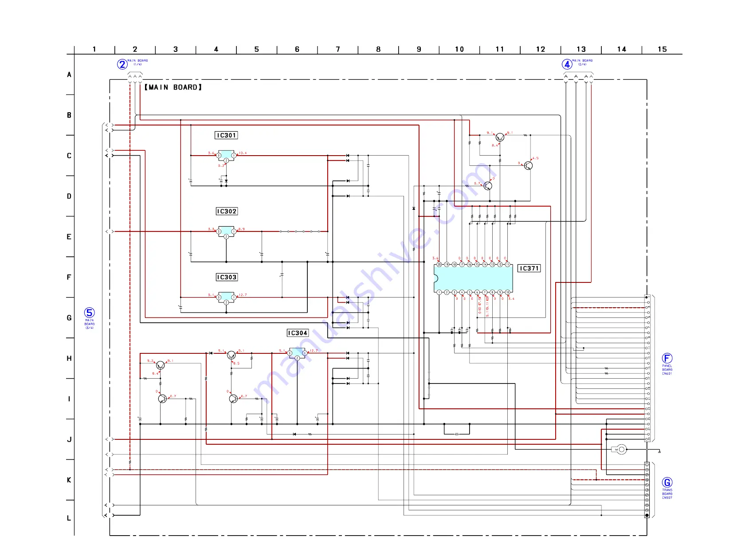Click the circled number 2 board reference
Screen dimensions: 745x560
coord(122,64)
